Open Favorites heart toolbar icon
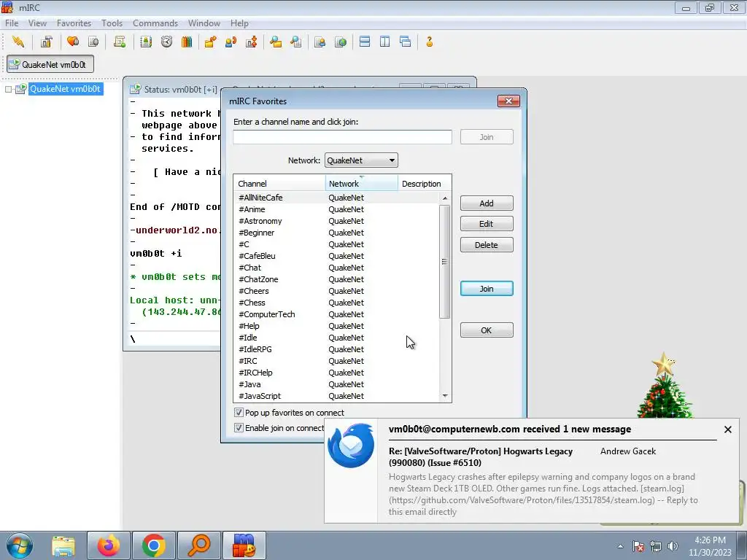 73,42
